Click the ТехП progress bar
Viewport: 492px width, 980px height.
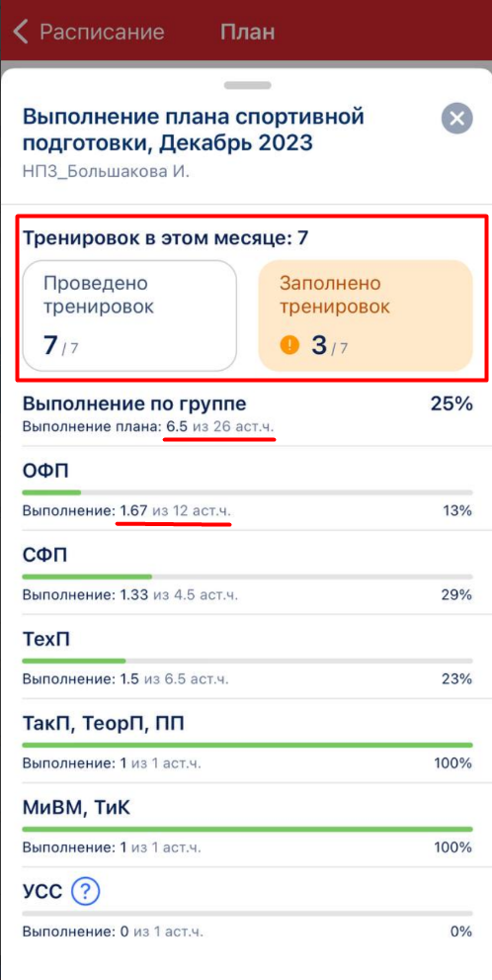[247, 660]
